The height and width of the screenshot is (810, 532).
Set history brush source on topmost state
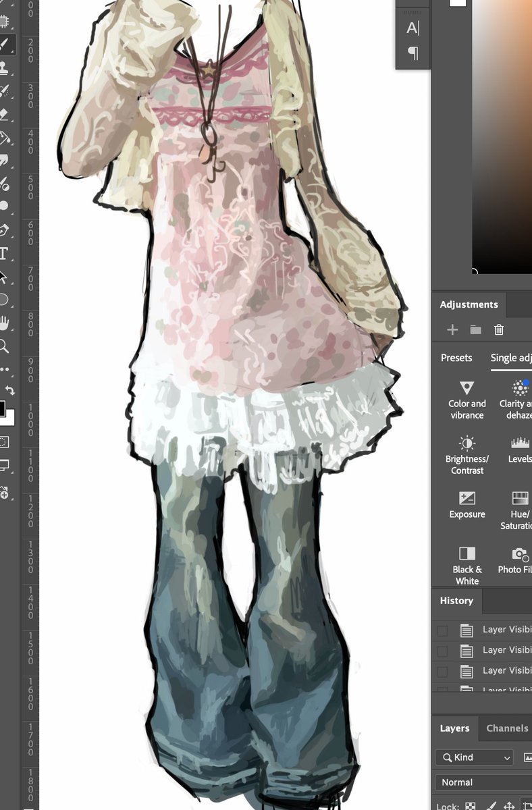[x=442, y=630]
